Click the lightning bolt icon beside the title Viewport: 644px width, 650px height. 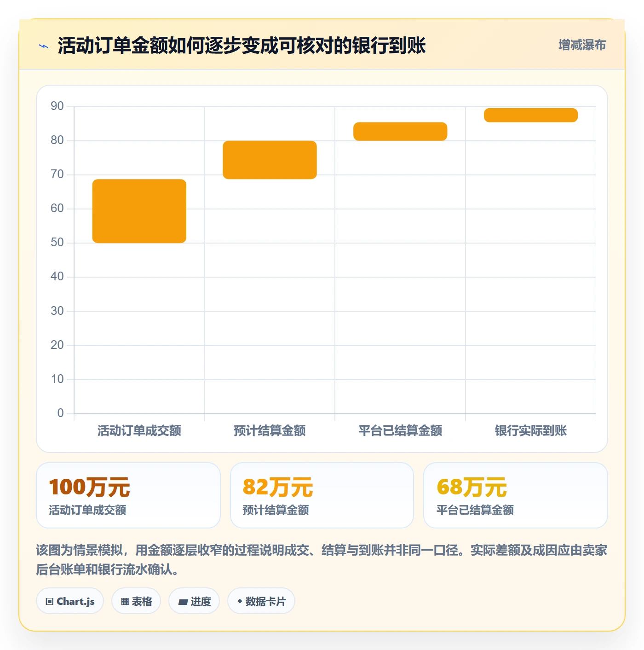click(44, 46)
